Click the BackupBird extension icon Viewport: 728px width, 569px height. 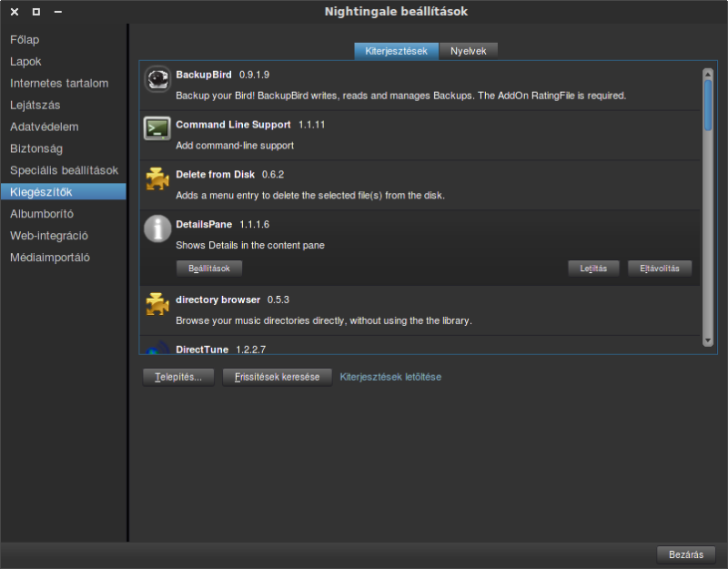pos(157,79)
